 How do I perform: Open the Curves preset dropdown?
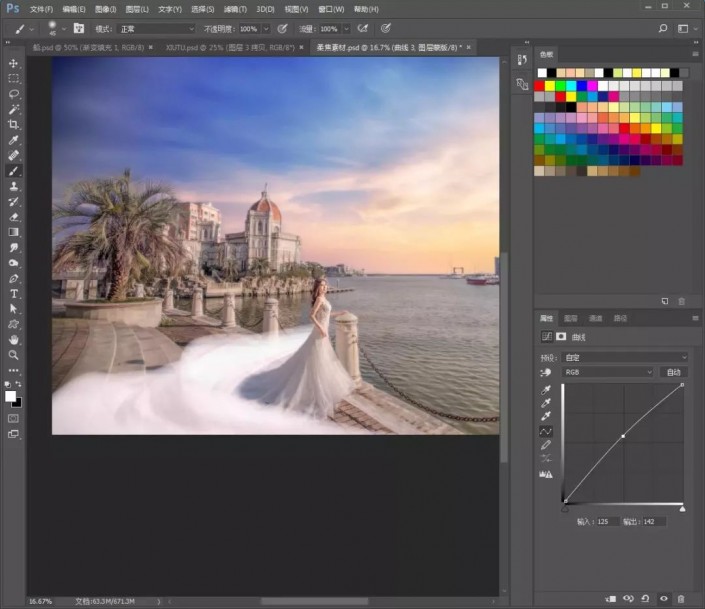[x=625, y=358]
